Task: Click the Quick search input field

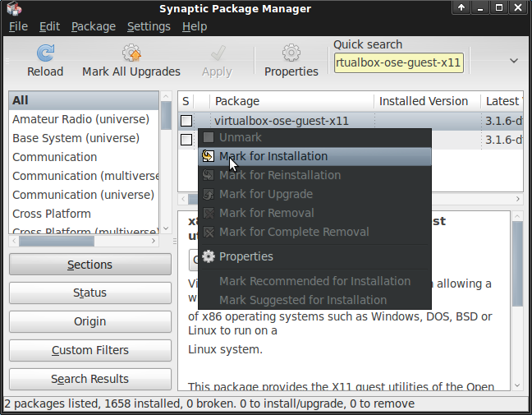Action: [399, 62]
